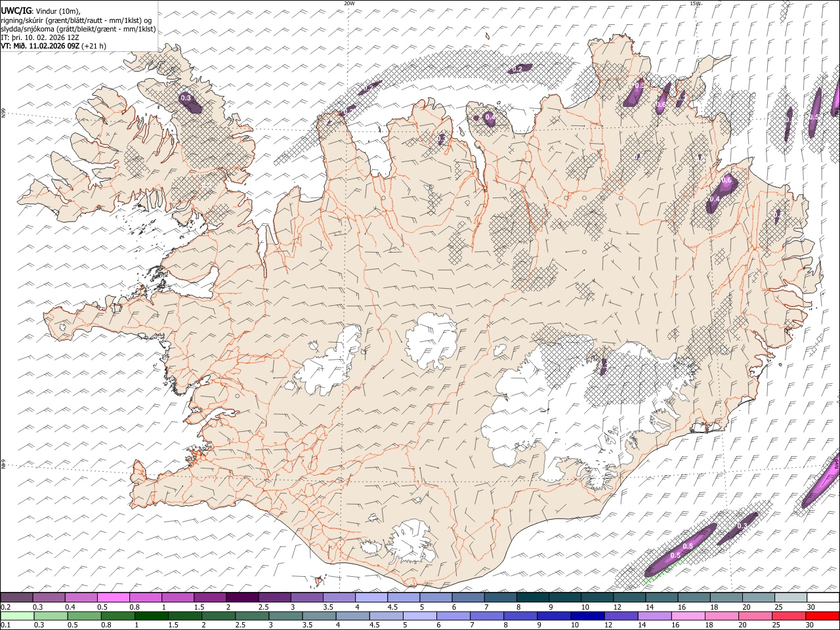Image resolution: width=840 pixels, height=630 pixels.
Task: Pick the medium green swatch between 0.5 and 0.8, lower scale
Action: [85, 616]
